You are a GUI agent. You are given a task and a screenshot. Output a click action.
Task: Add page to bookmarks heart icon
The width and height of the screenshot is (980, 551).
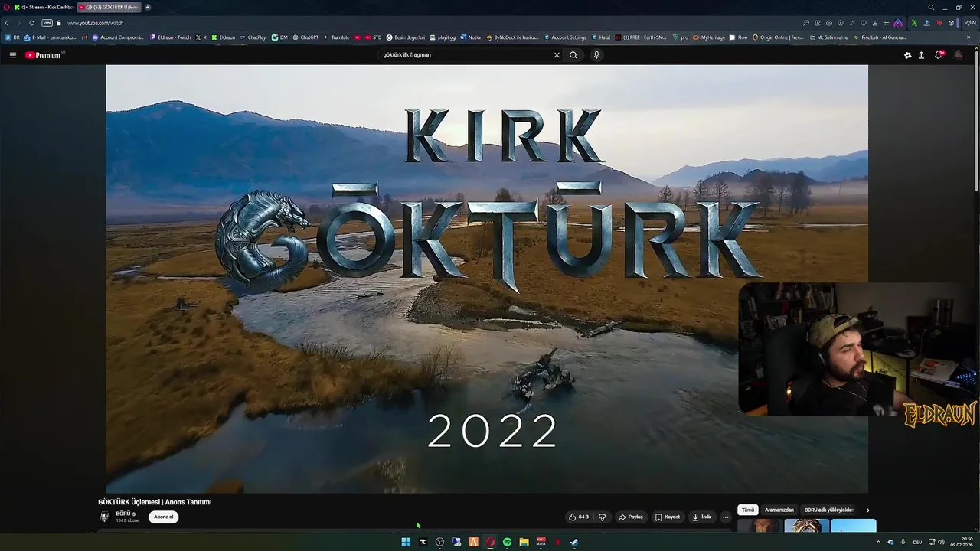[864, 23]
